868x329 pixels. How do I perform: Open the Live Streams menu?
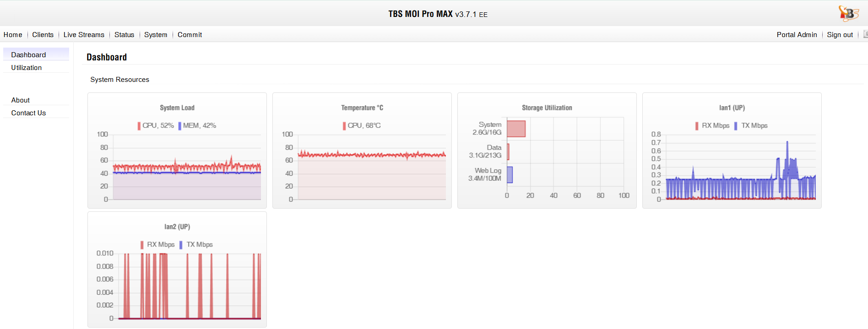point(84,35)
